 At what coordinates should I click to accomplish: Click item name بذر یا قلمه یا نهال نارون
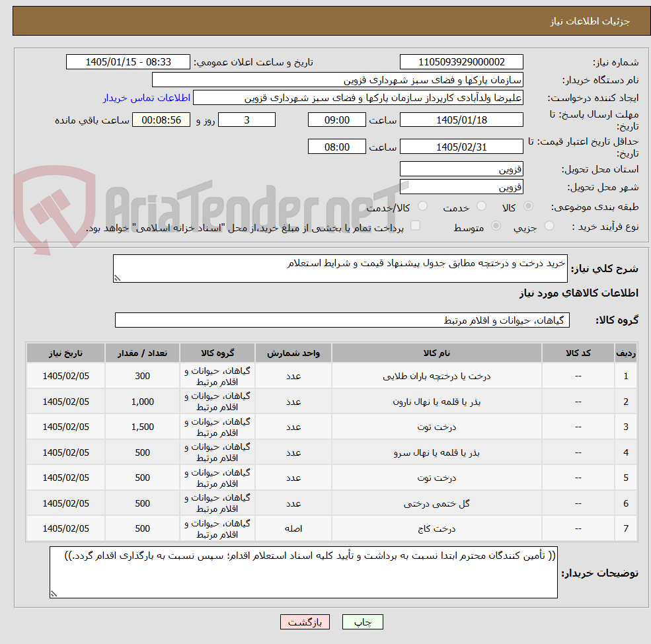tap(436, 402)
